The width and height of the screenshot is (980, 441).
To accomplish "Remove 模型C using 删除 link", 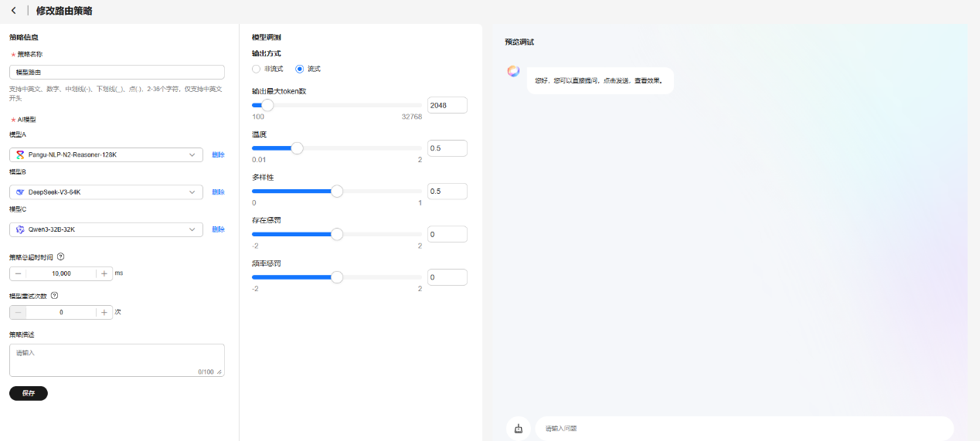I will pyautogui.click(x=218, y=229).
